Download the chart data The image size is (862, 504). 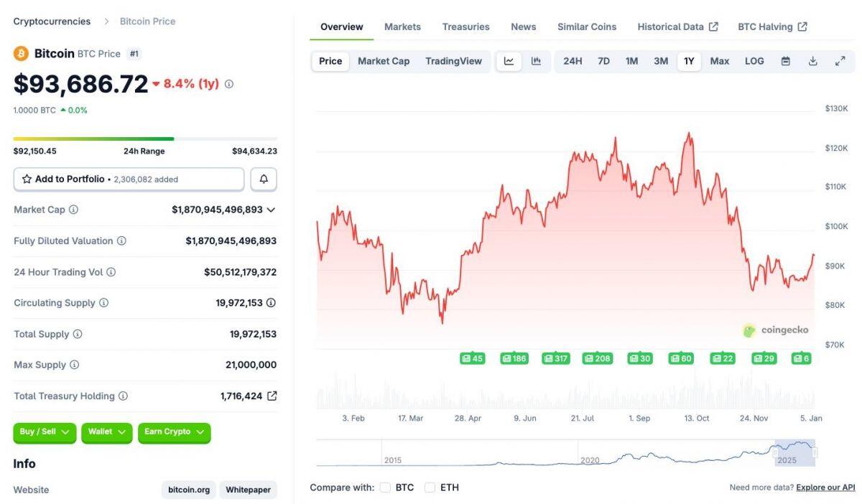coord(812,61)
